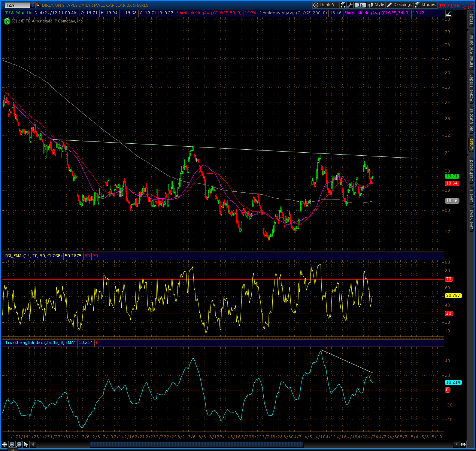Open the Studies menu
Screen dimensions: 476x451
(425, 5)
